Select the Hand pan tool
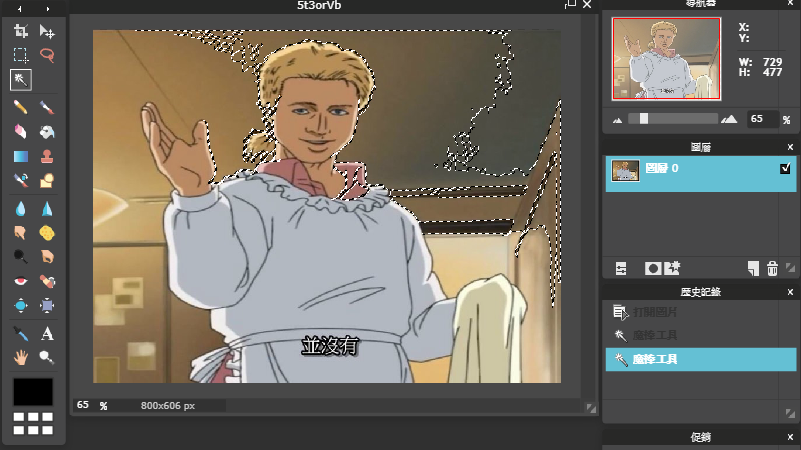 (x=20, y=358)
